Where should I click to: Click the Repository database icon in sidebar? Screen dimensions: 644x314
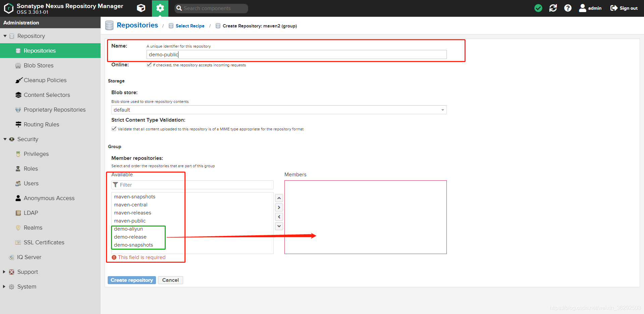point(12,36)
